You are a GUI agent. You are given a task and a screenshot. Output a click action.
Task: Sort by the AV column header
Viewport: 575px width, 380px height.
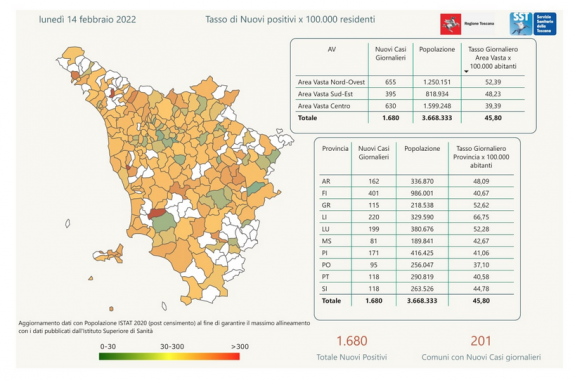click(332, 49)
